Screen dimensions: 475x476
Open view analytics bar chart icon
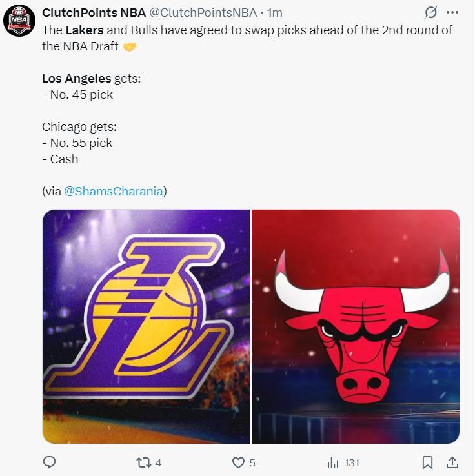coord(333,462)
